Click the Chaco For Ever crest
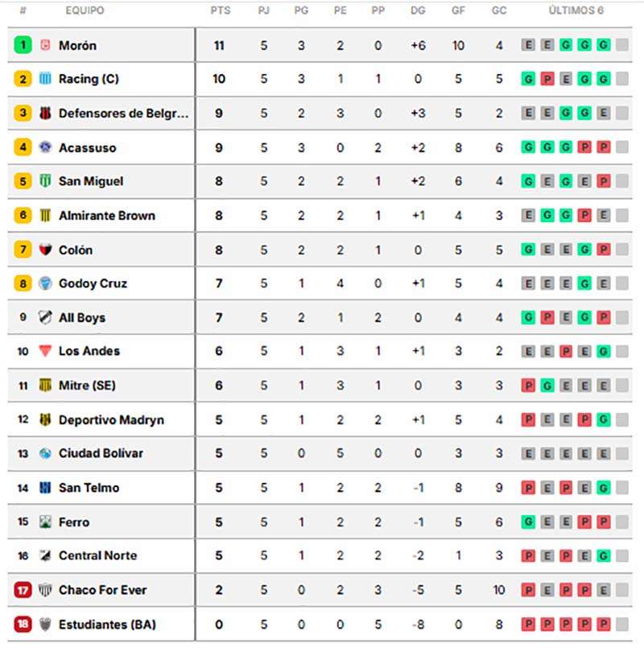The height and width of the screenshot is (648, 644). pyautogui.click(x=45, y=590)
